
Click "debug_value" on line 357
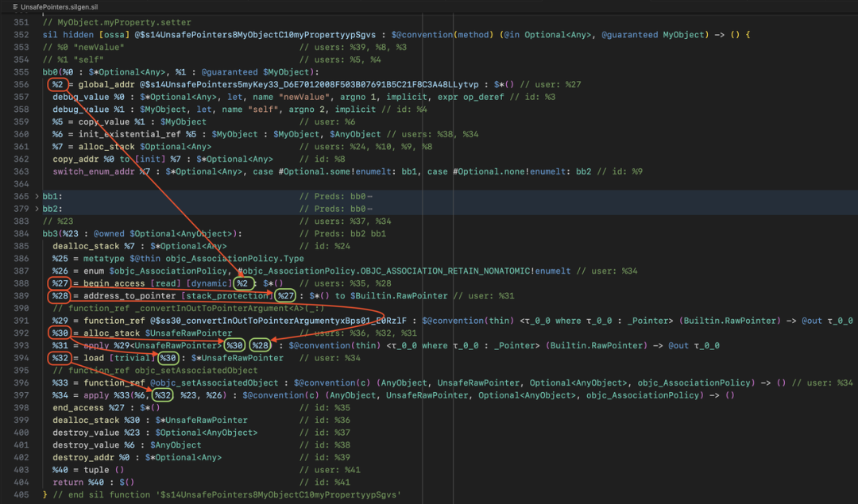80,97
